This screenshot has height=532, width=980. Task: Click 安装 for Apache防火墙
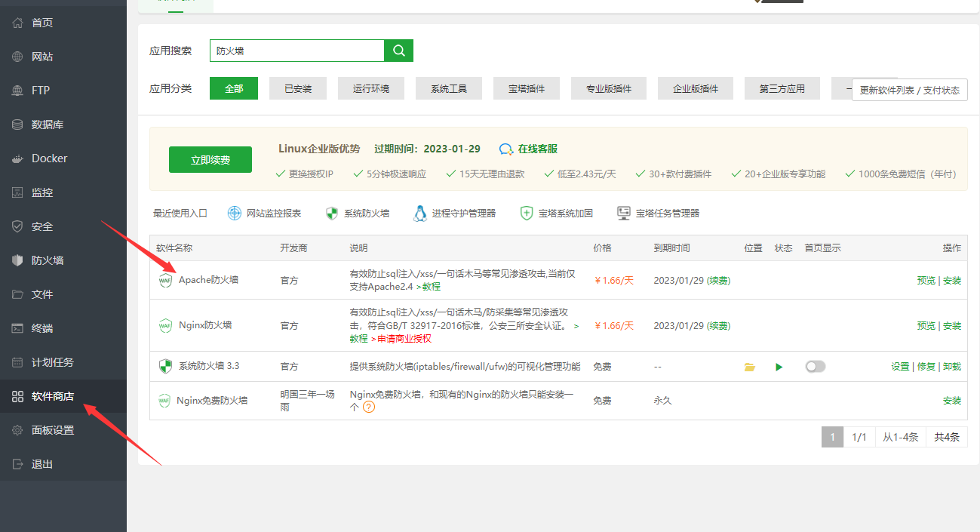pyautogui.click(x=952, y=280)
